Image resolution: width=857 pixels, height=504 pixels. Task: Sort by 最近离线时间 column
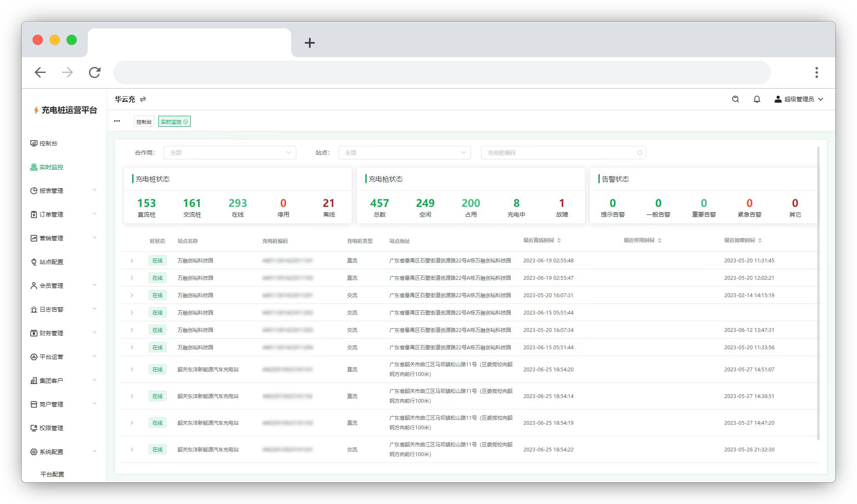(x=559, y=240)
